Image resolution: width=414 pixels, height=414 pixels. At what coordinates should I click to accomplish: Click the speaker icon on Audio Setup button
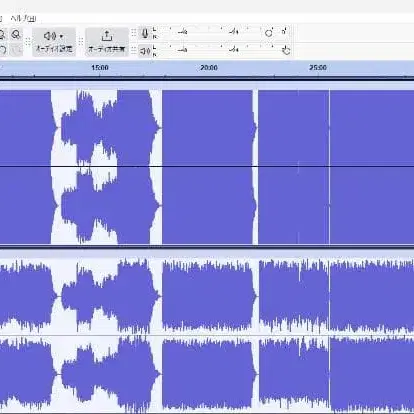coord(50,36)
